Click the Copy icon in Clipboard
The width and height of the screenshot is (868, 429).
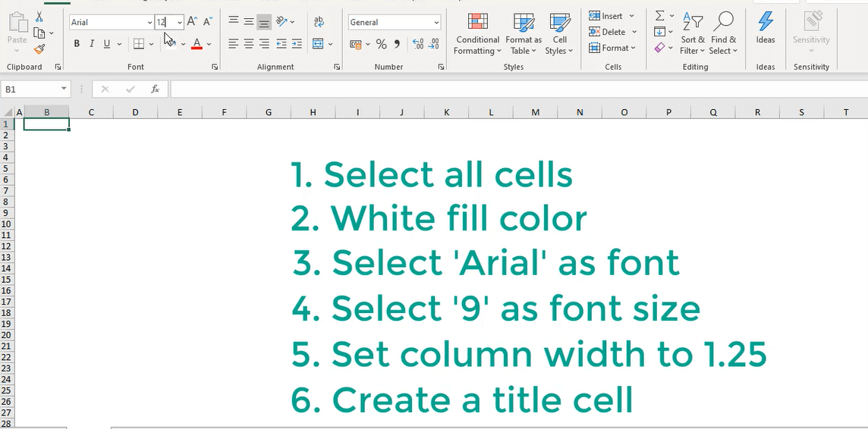coord(39,33)
